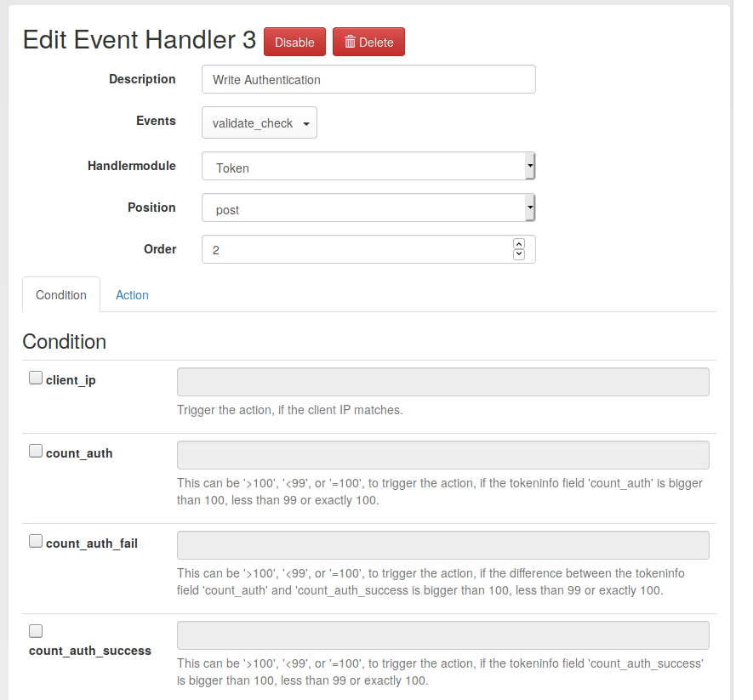Click the count_auth_fail value field
This screenshot has height=700, width=753.
442,545
